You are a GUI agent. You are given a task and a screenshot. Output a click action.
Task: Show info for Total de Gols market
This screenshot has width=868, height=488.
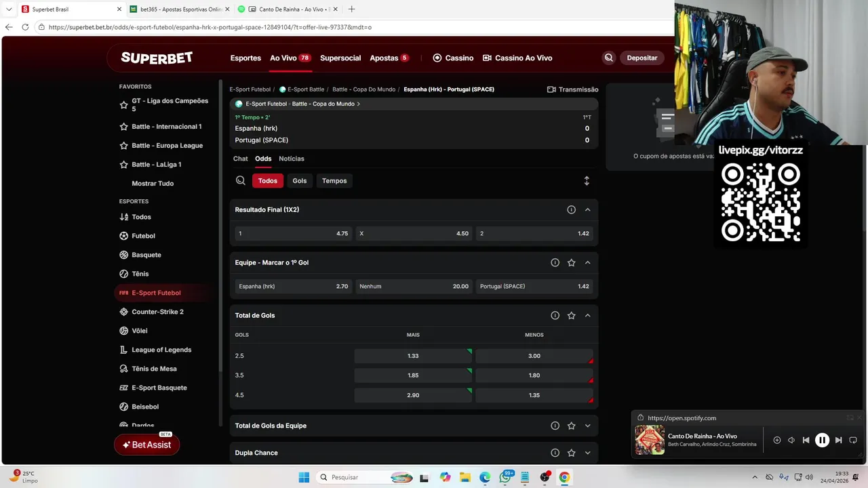(555, 315)
